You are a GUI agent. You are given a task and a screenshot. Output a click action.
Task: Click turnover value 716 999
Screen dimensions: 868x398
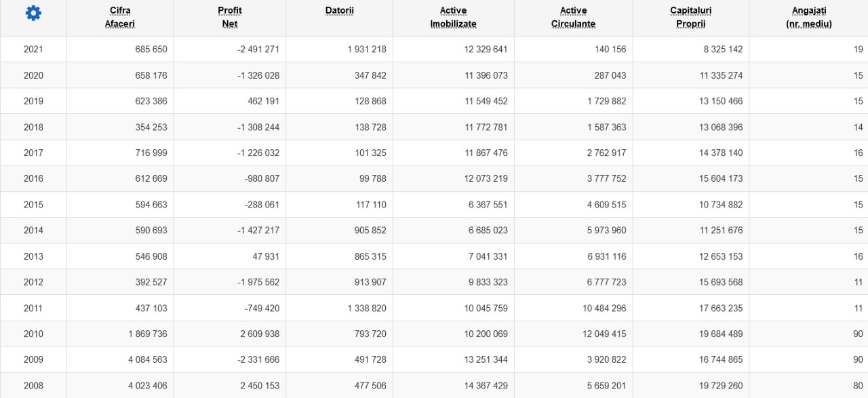151,153
